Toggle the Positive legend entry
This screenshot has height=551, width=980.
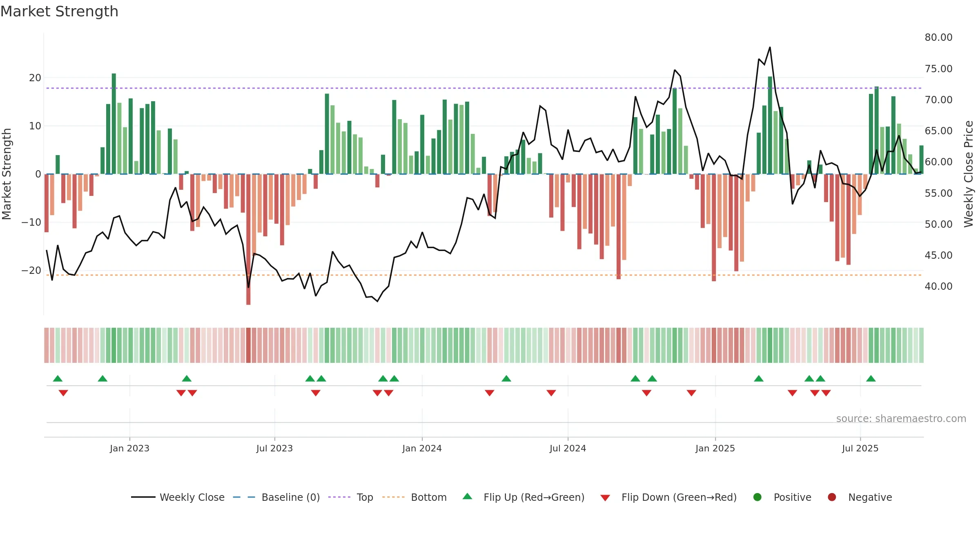pyautogui.click(x=782, y=497)
